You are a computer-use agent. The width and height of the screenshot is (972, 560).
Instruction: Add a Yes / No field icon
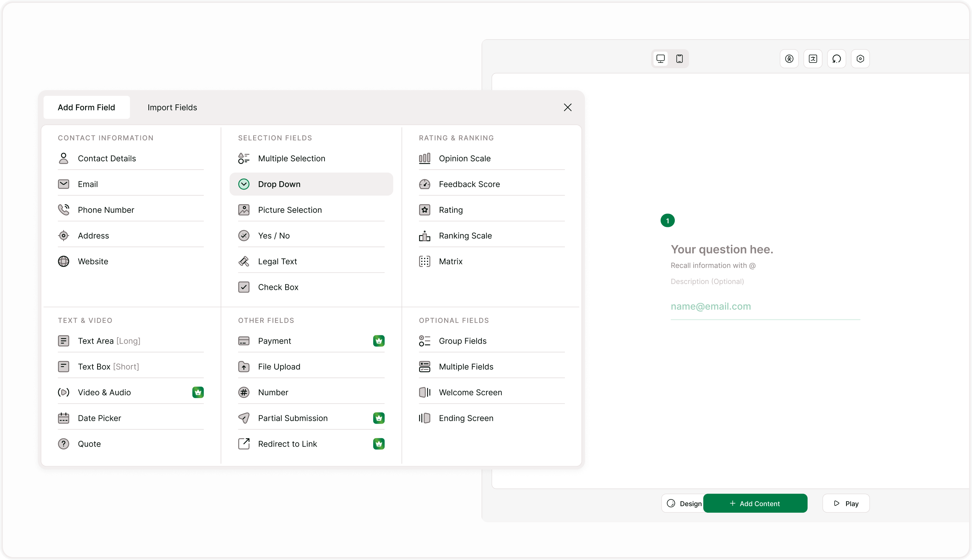point(244,236)
